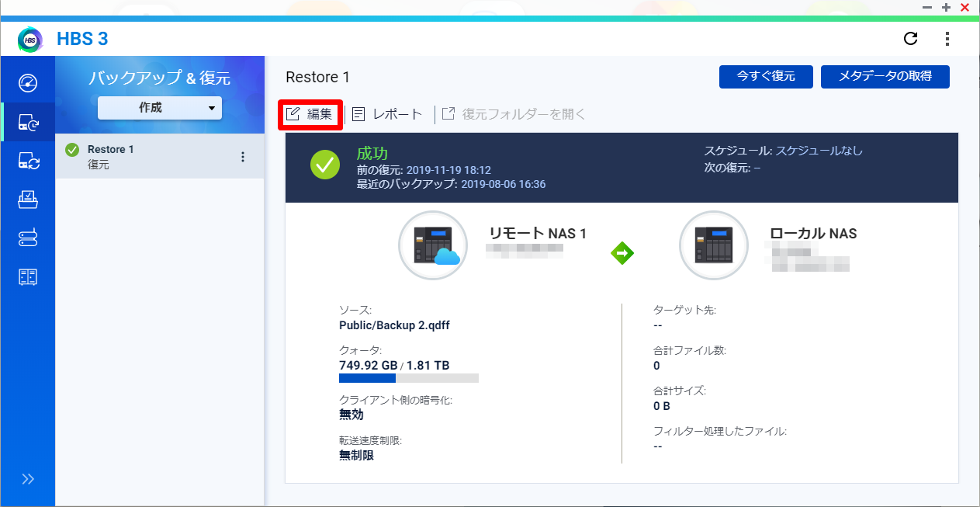Click the リモート NAS 1 device icon
The image size is (980, 507).
433,245
